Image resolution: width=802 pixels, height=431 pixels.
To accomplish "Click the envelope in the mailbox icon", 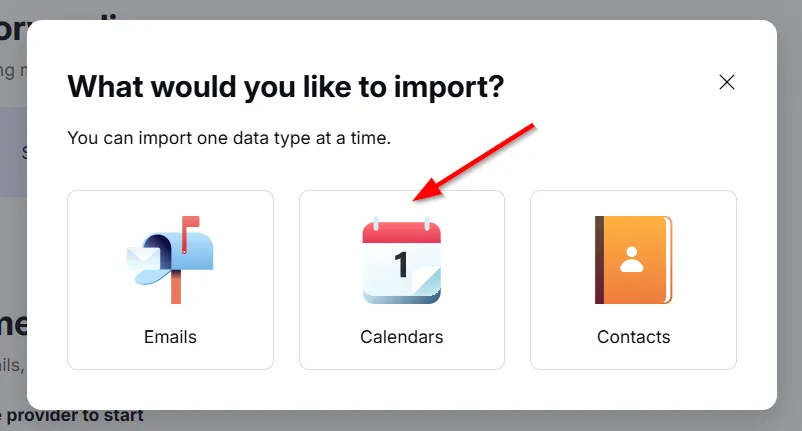I will [143, 259].
